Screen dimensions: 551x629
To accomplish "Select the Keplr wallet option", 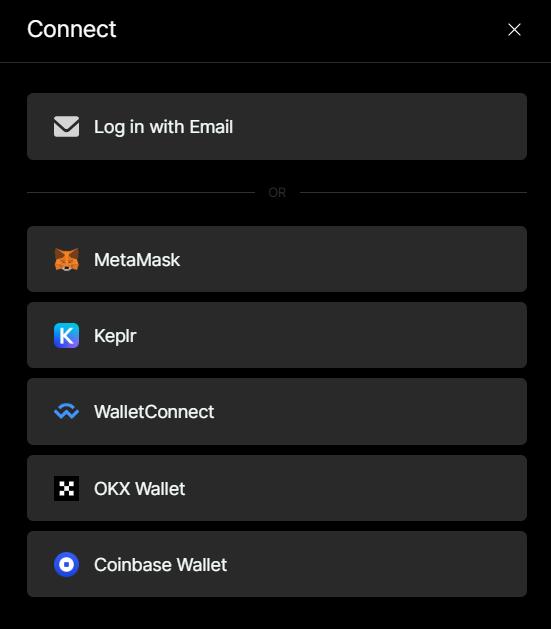I will pyautogui.click(x=277, y=335).
